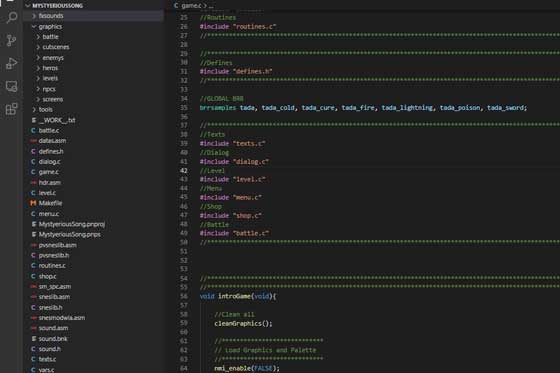The width and height of the screenshot is (560, 373).
Task: Click game.c in the editor breadcrumb
Action: pos(191,6)
